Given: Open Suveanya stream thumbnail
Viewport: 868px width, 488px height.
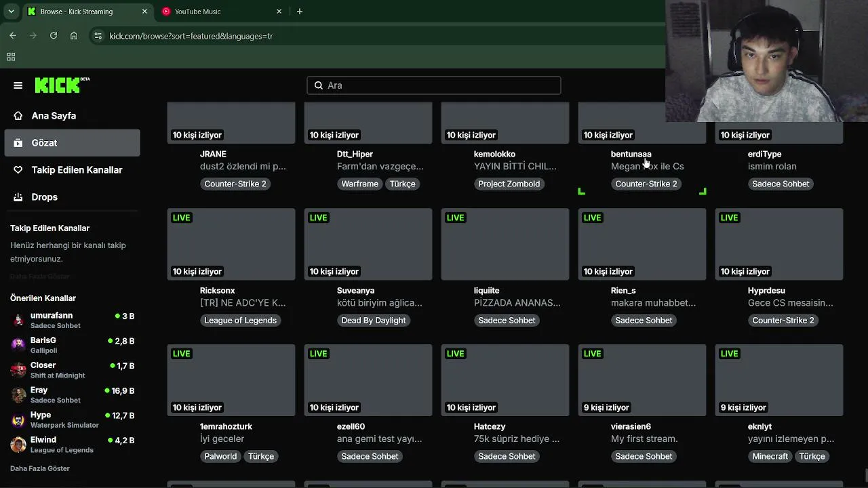Looking at the screenshot, I should pos(368,244).
